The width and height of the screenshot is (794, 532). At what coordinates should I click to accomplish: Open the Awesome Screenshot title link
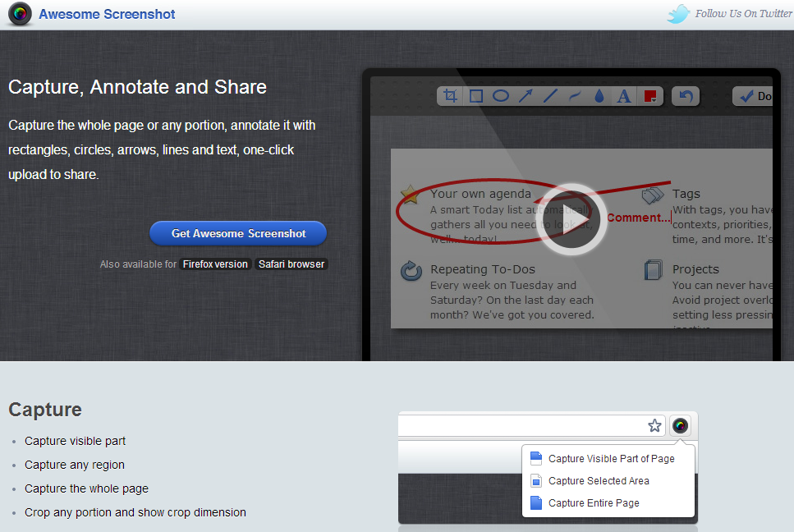coord(107,14)
